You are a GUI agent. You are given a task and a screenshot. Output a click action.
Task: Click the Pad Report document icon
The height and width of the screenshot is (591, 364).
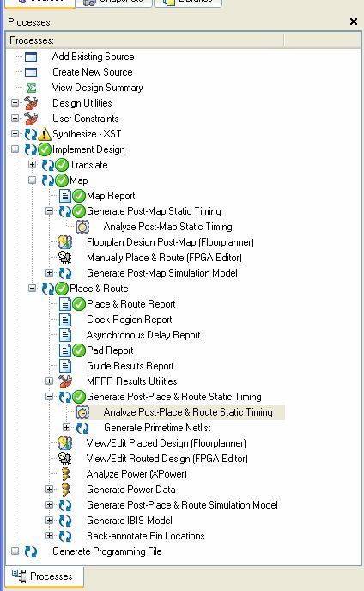point(65,350)
